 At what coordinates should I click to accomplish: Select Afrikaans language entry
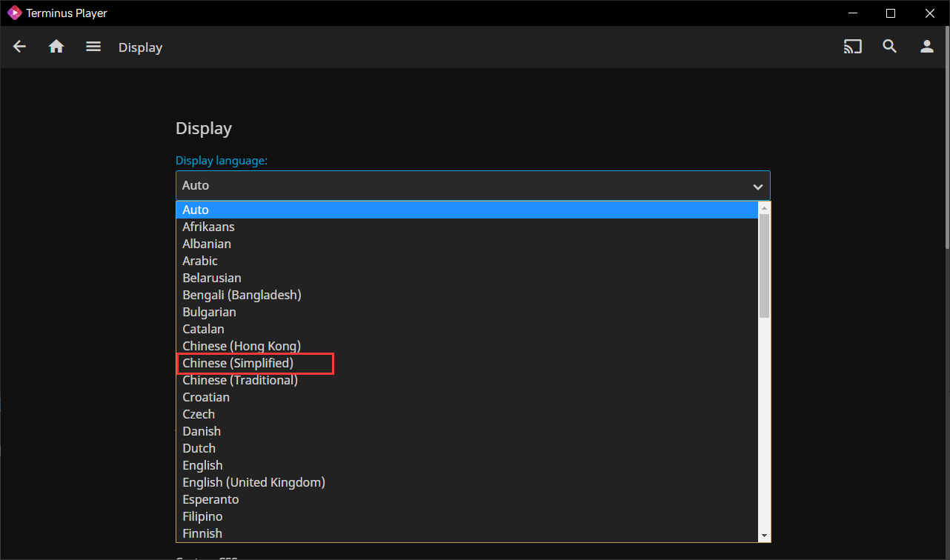tap(208, 227)
